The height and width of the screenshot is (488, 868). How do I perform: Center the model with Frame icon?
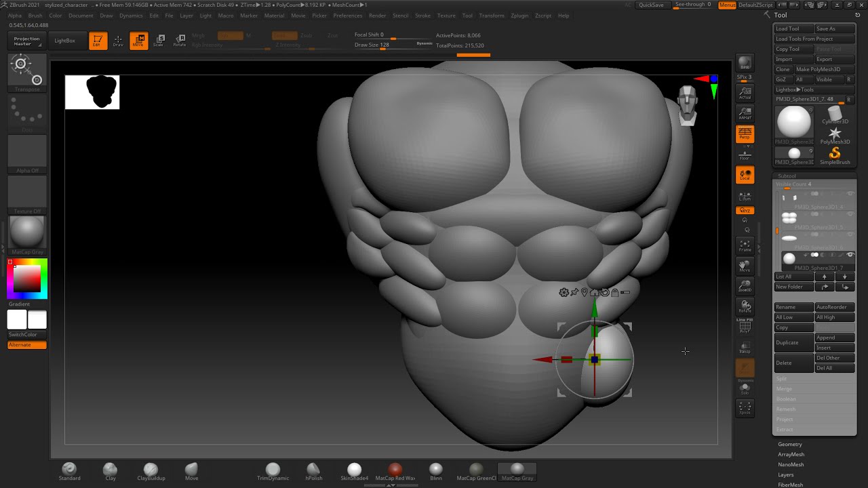[745, 245]
